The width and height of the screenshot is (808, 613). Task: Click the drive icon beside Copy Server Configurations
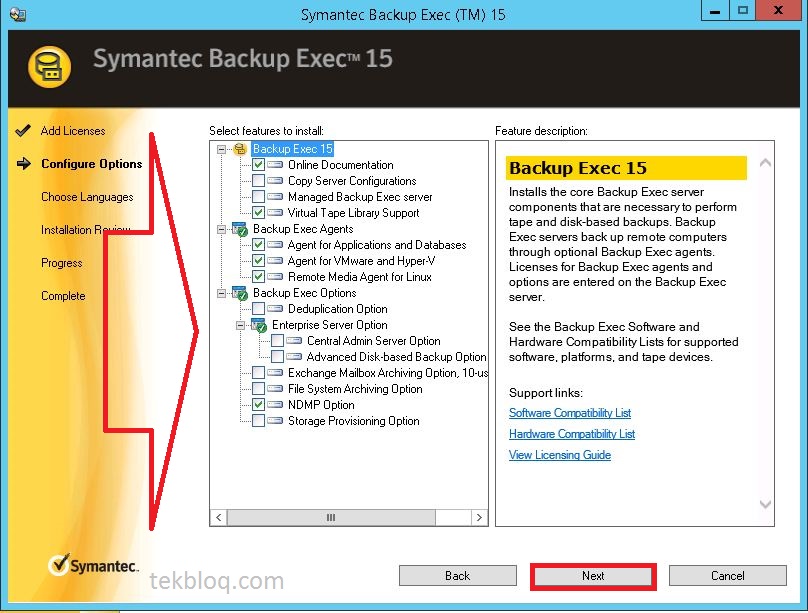pos(275,181)
